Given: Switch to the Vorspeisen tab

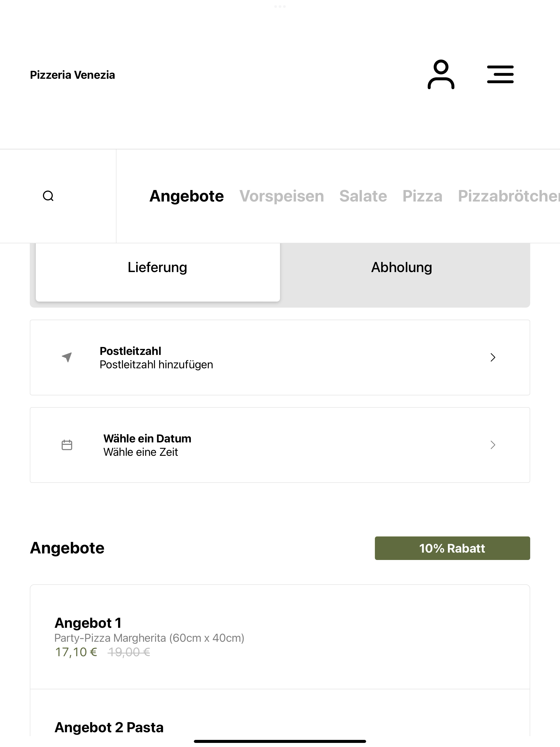Looking at the screenshot, I should tap(282, 196).
